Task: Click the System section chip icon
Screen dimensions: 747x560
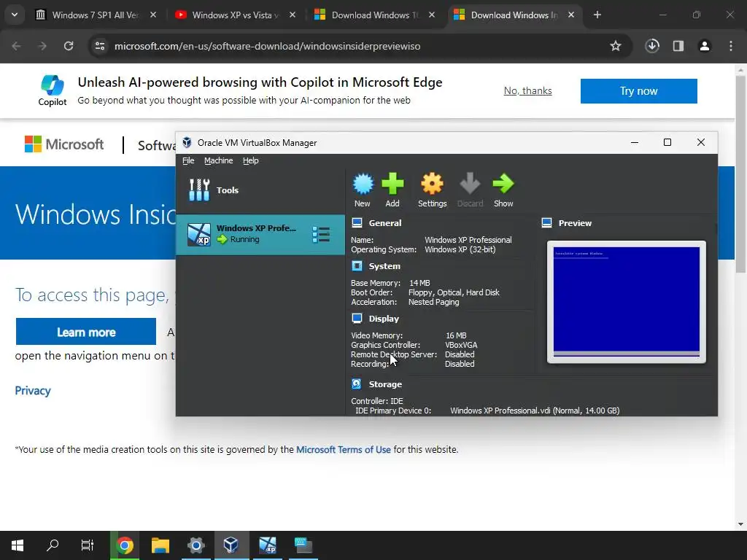Action: click(x=357, y=265)
